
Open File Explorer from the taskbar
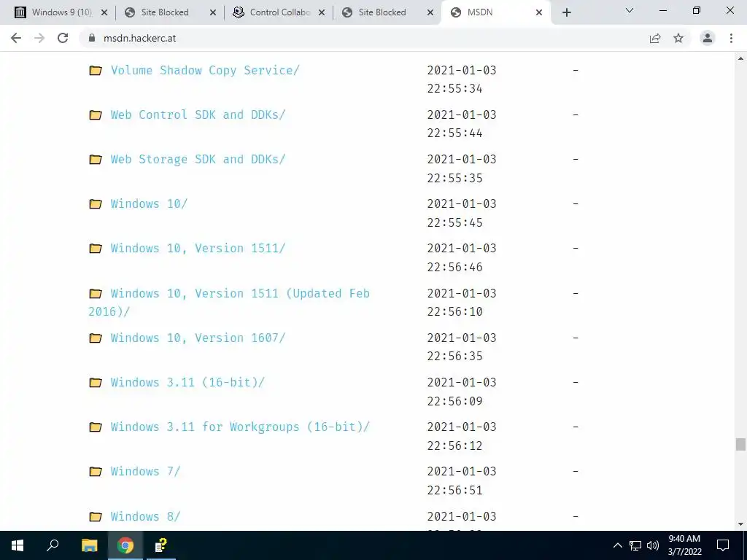pyautogui.click(x=89, y=545)
